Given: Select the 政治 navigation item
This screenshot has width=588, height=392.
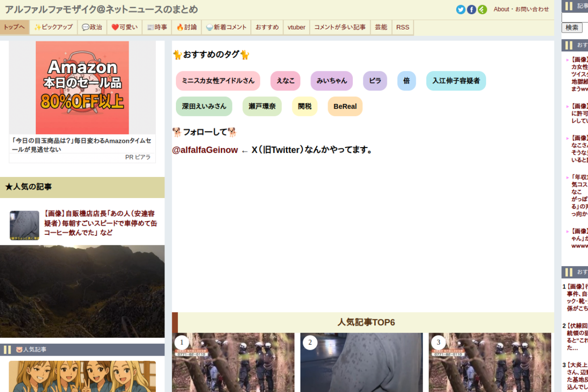Looking at the screenshot, I should coord(92,28).
